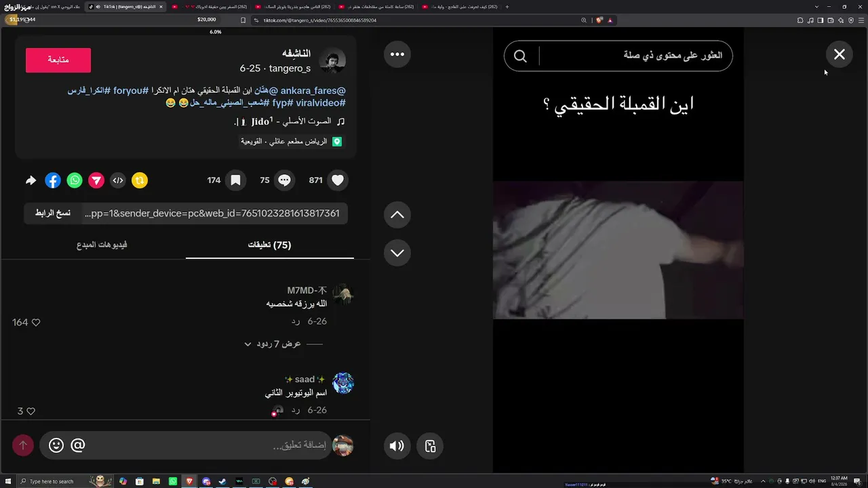Open M7MD commenter avatar

[x=343, y=294]
